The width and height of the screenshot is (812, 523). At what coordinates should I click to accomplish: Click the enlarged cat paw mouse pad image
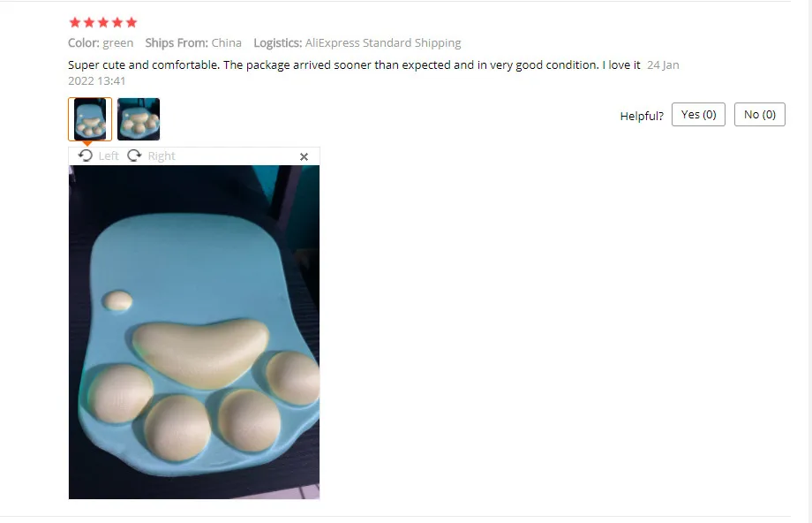(194, 332)
